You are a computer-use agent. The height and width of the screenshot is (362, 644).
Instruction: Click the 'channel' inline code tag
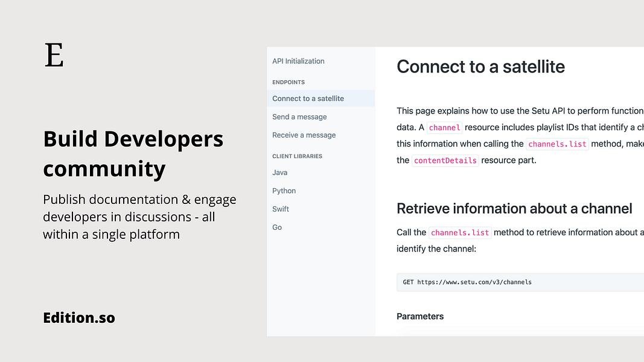444,128
